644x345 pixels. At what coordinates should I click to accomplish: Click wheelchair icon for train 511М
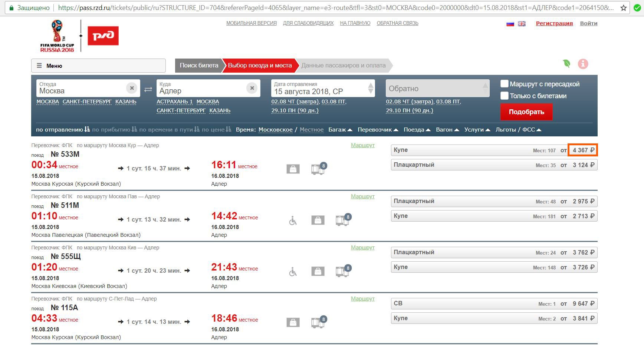click(x=293, y=221)
